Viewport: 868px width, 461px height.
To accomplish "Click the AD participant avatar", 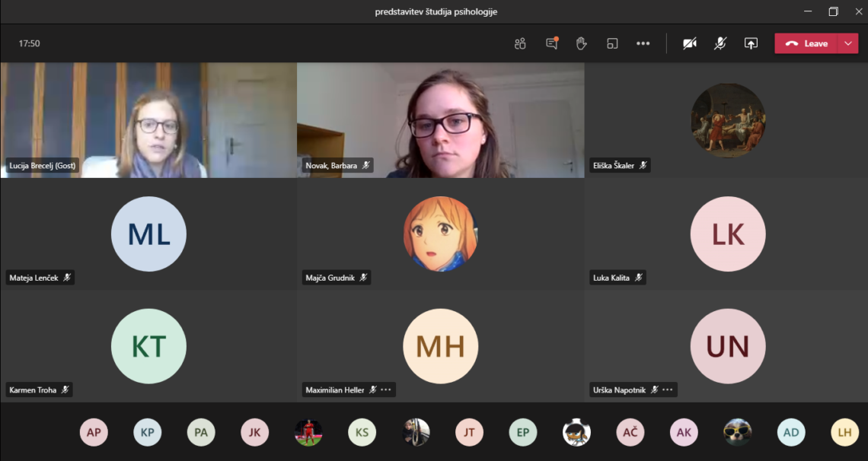I will [791, 432].
